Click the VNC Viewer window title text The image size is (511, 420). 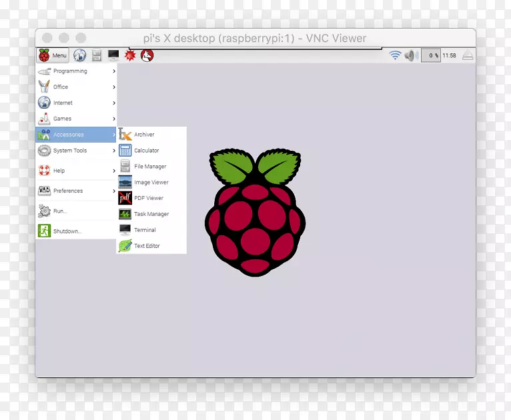click(x=255, y=38)
